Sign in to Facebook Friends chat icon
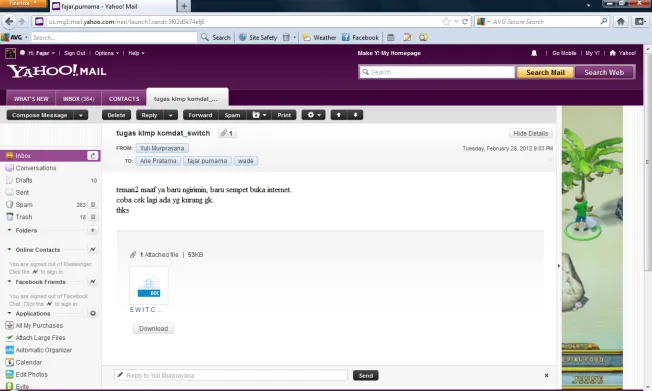Screen dimensions: 652x391 click(93, 282)
